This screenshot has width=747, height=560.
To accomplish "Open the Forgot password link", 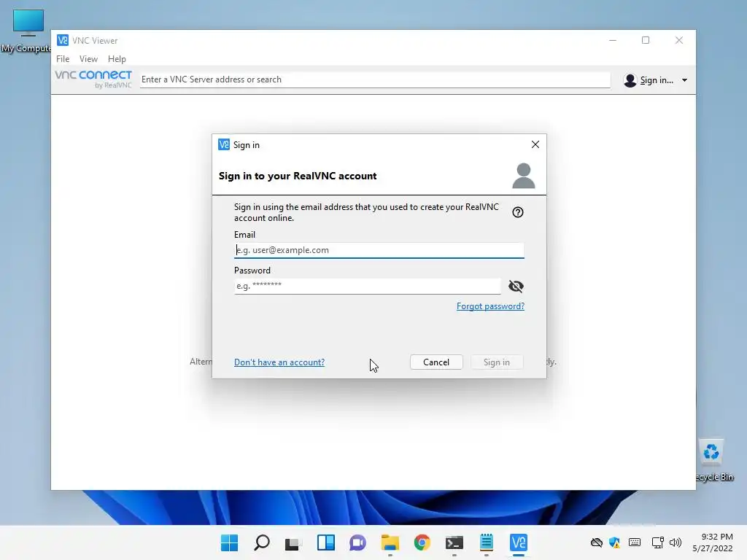I will (x=490, y=306).
